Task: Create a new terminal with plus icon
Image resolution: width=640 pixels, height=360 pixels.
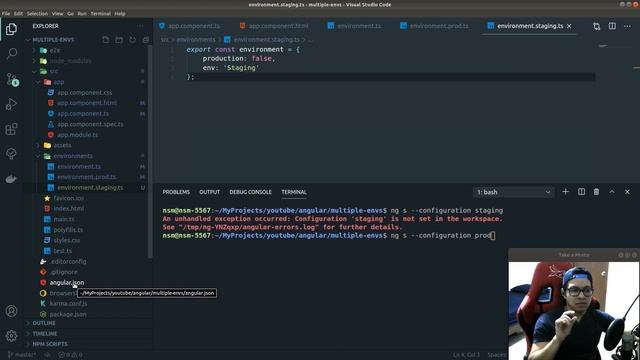Action: click(x=565, y=192)
